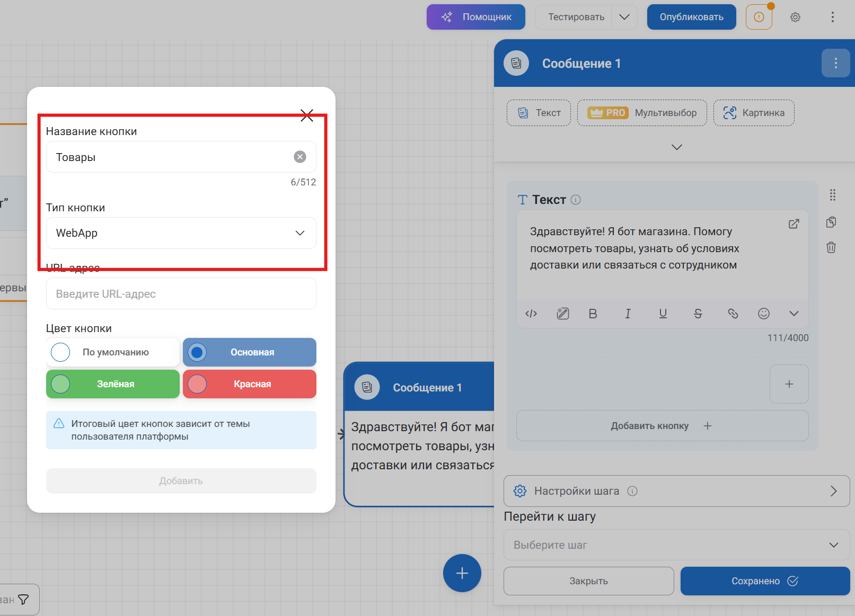Click the info icon next to Текст heading

[576, 200]
